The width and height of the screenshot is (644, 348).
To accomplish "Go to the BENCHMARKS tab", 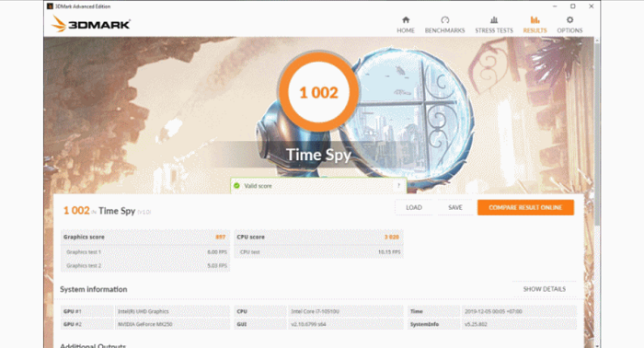I will 444,25.
